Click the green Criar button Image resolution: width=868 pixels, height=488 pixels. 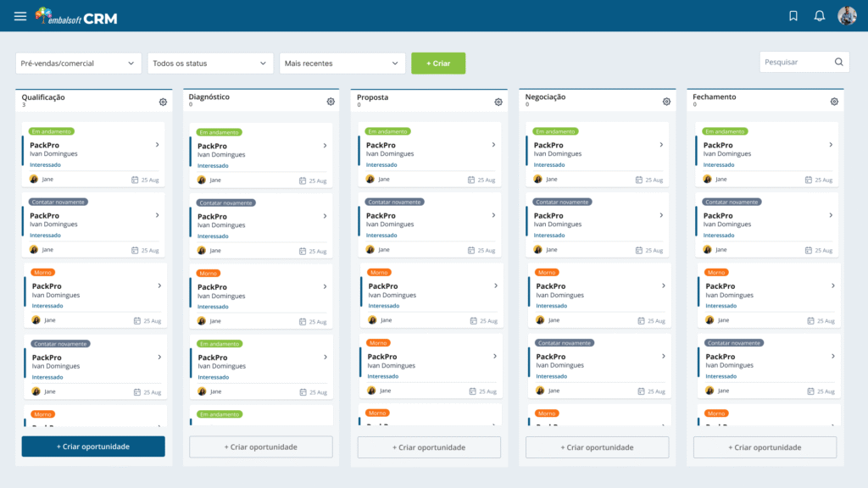(x=438, y=64)
